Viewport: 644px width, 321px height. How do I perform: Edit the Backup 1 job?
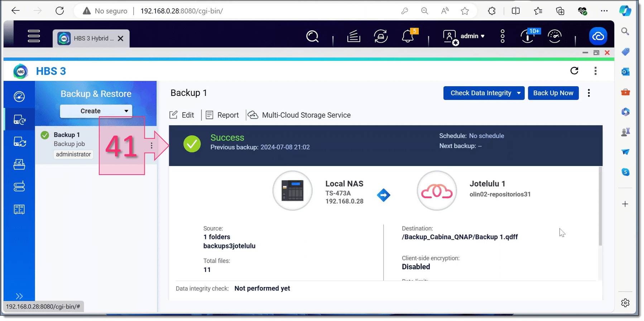pos(182,115)
